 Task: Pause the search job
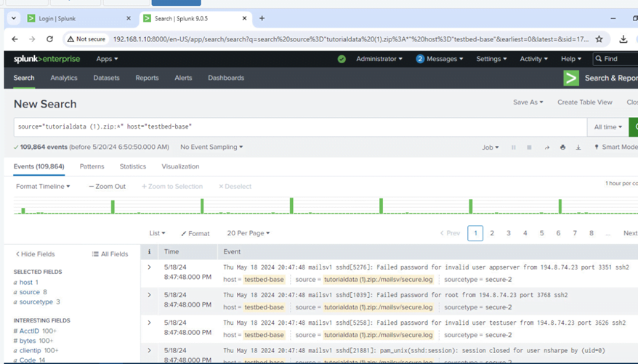pyautogui.click(x=514, y=147)
